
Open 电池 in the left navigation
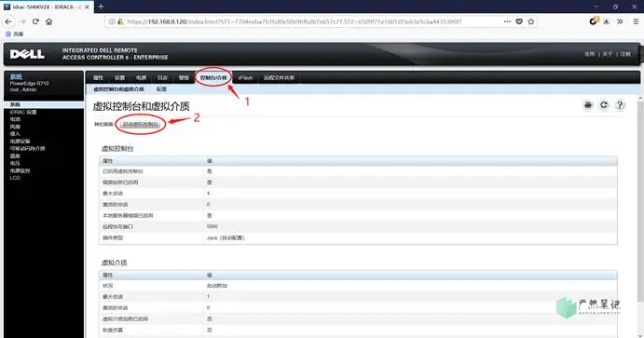coord(15,119)
